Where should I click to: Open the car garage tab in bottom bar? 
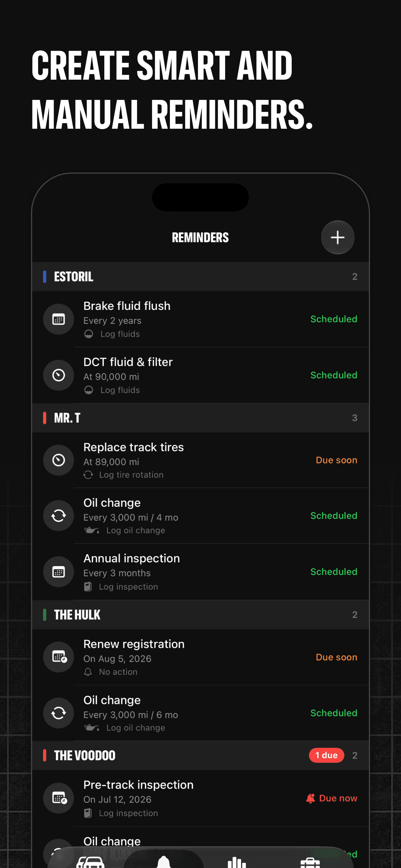[x=90, y=862]
